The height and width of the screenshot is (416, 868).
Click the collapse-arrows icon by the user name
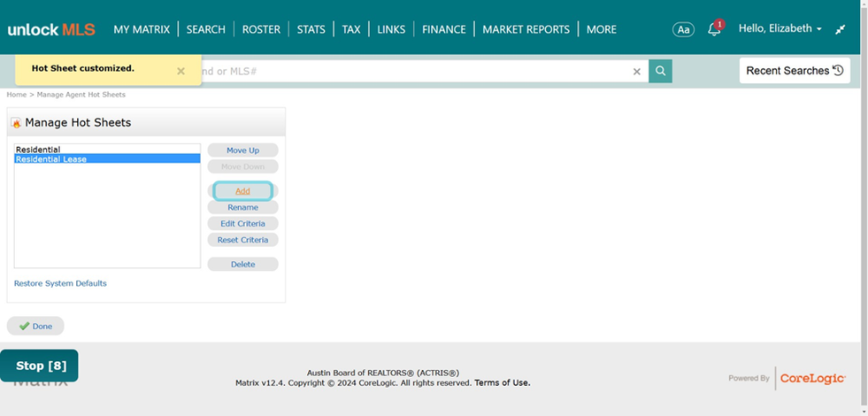(x=841, y=29)
